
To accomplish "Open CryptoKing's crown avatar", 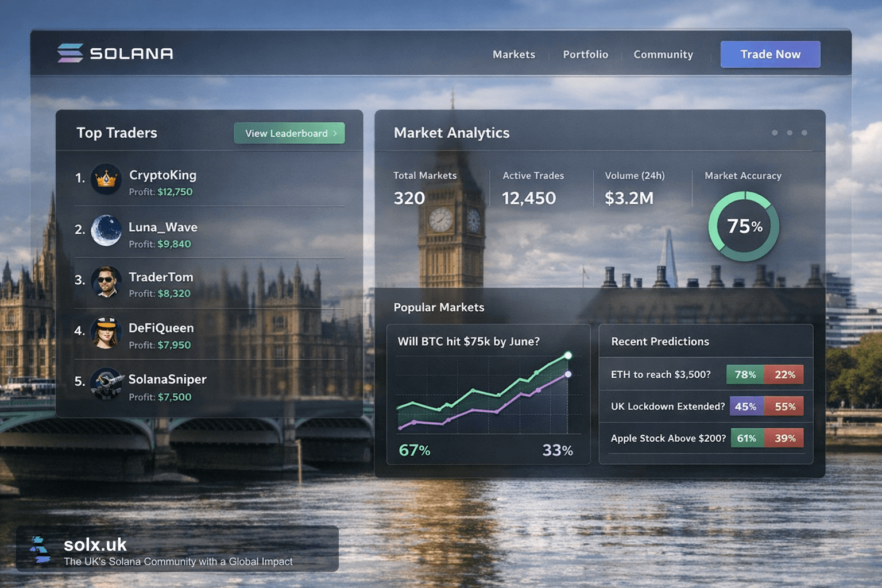I will (106, 179).
